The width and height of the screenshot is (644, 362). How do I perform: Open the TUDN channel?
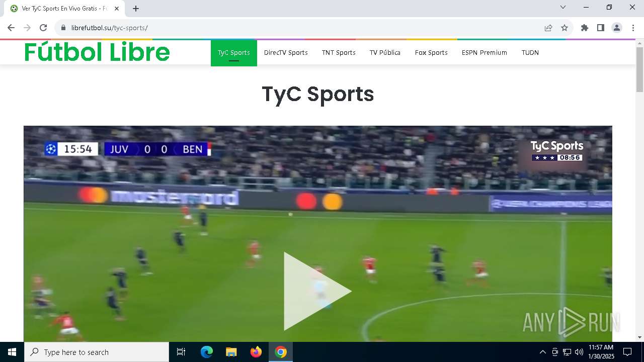point(530,53)
